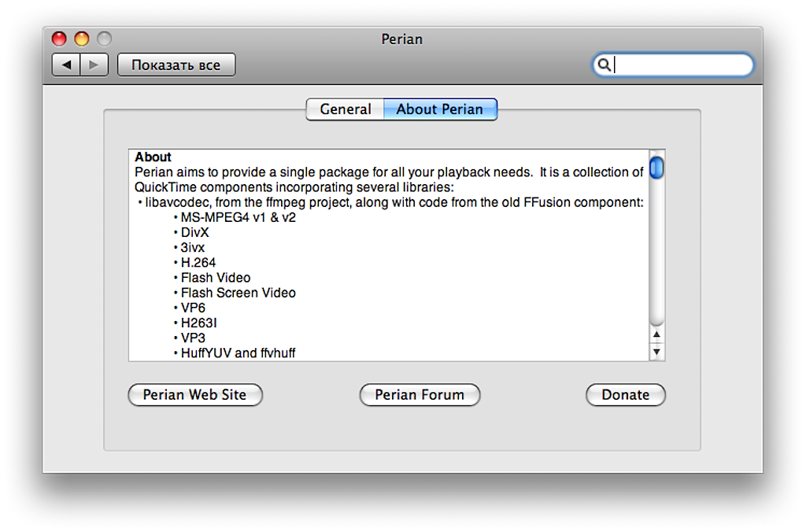The height and width of the screenshot is (532, 806).
Task: Click the blue scrollbar thumb
Action: click(x=656, y=168)
